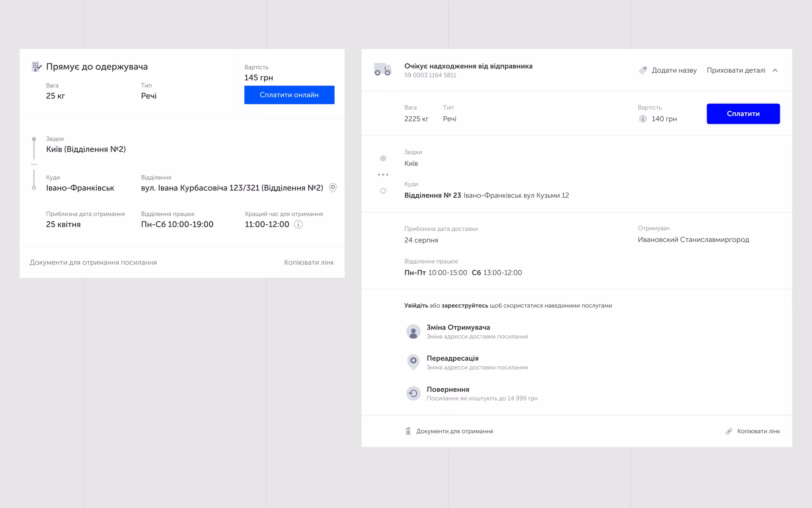Click the Увійдіть login link

click(416, 306)
